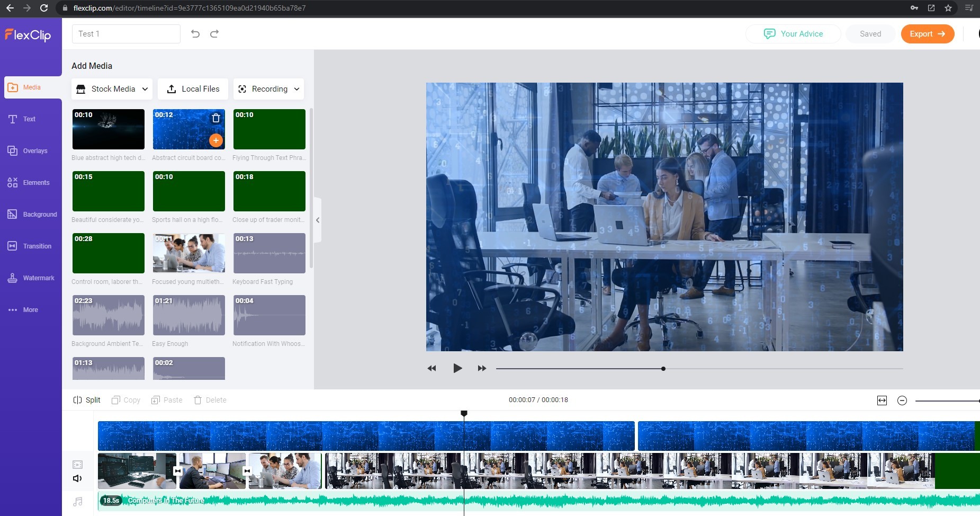Click fit-timeline-to-width icon
Screen dimensions: 980x516
tap(882, 401)
